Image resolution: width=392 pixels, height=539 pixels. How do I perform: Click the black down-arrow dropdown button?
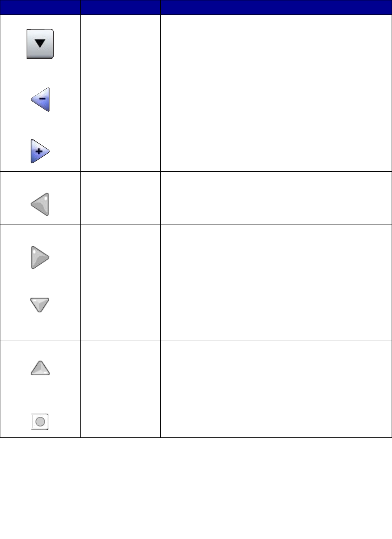[x=40, y=44]
